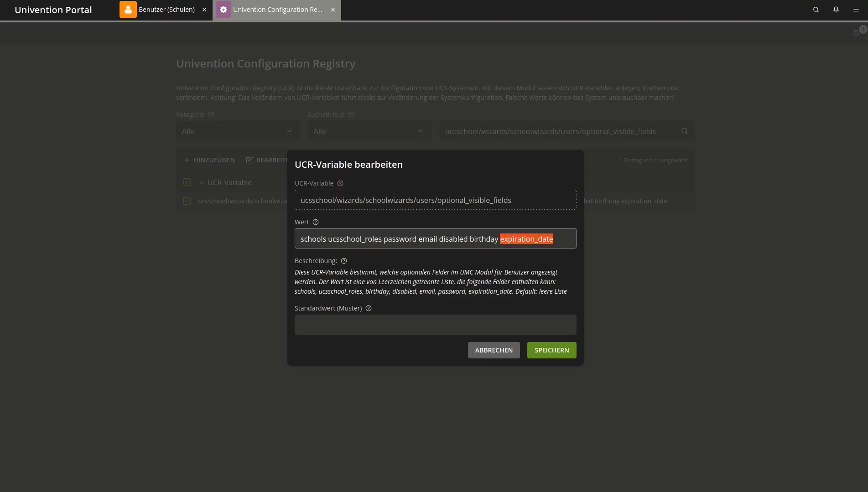Open notifications bell in top bar
The image size is (868, 492).
[x=836, y=10]
